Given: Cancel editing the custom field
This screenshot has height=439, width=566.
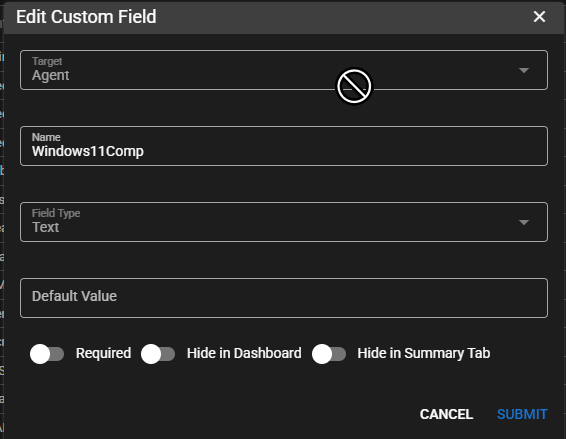Looking at the screenshot, I should point(446,414).
